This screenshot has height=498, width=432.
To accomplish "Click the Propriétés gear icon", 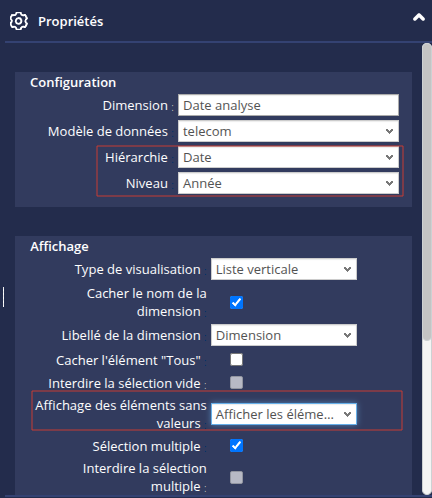I will point(19,21).
